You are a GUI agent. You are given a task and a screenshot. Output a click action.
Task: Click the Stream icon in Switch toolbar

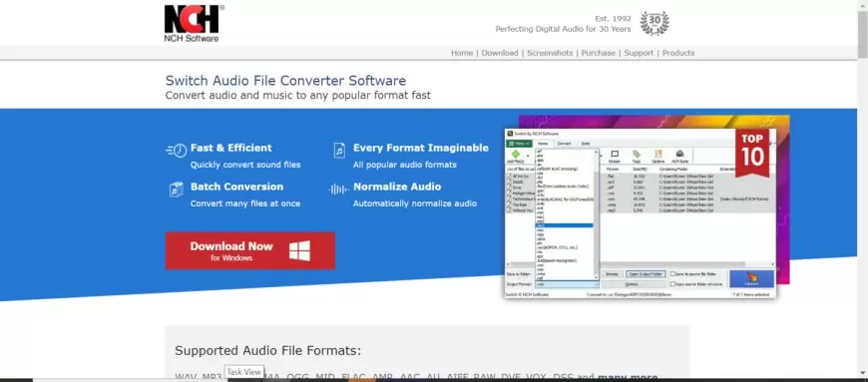point(615,154)
